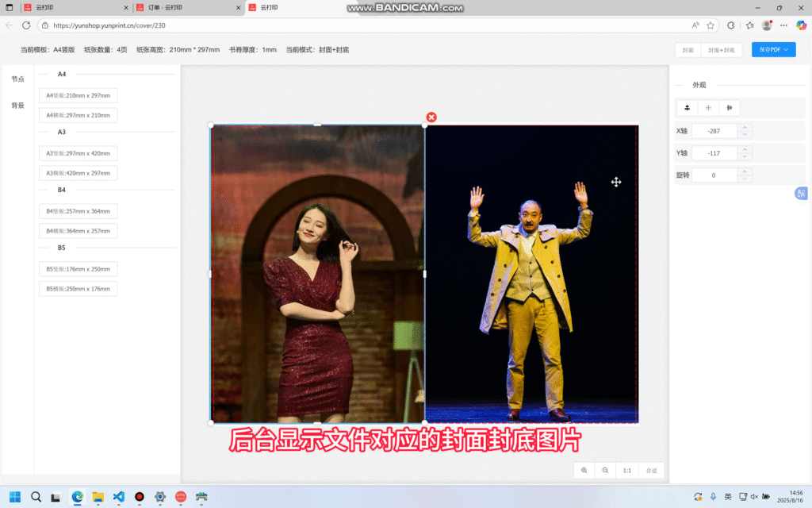Select template A3竖版 297mm x 420mm

click(79, 153)
